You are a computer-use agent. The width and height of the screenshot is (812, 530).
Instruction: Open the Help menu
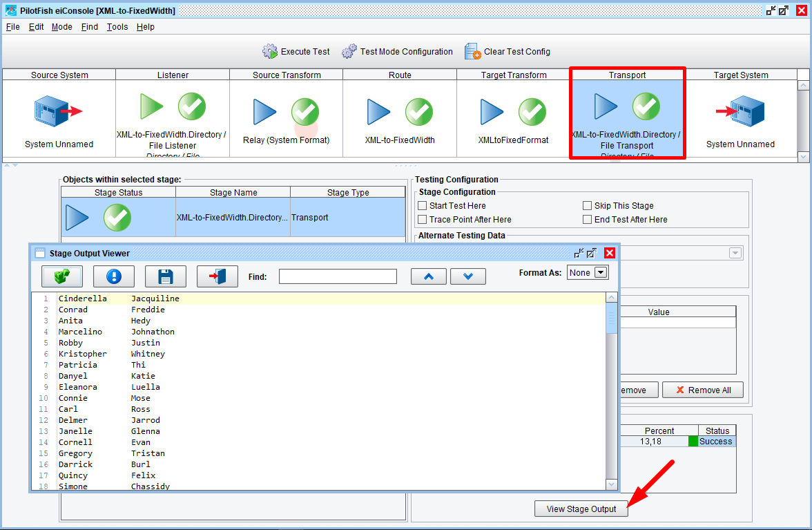point(146,27)
